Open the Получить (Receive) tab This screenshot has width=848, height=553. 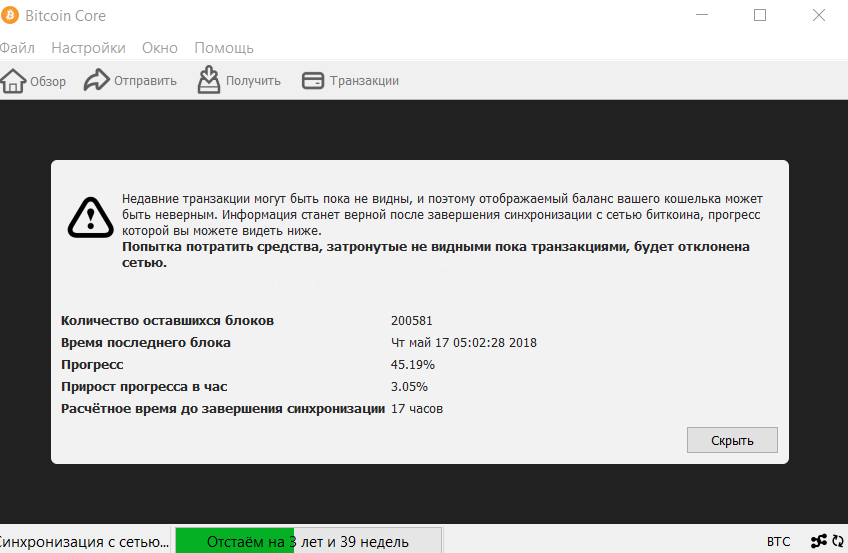tap(239, 81)
